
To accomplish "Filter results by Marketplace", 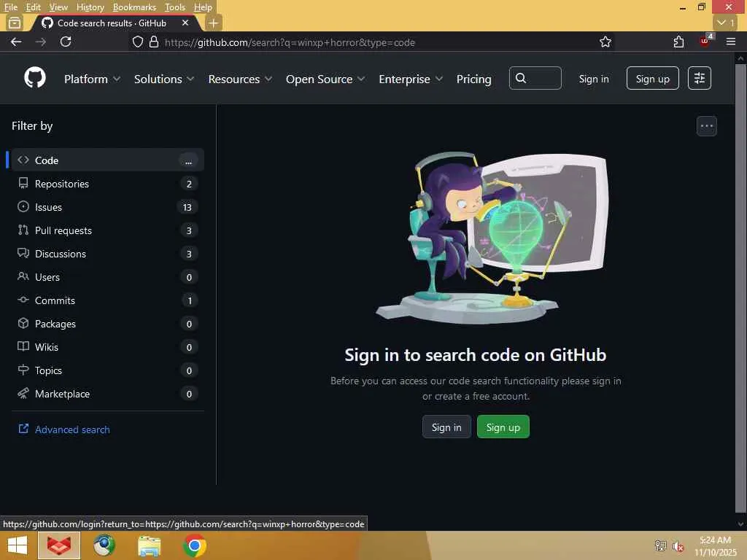I will pyautogui.click(x=108, y=393).
